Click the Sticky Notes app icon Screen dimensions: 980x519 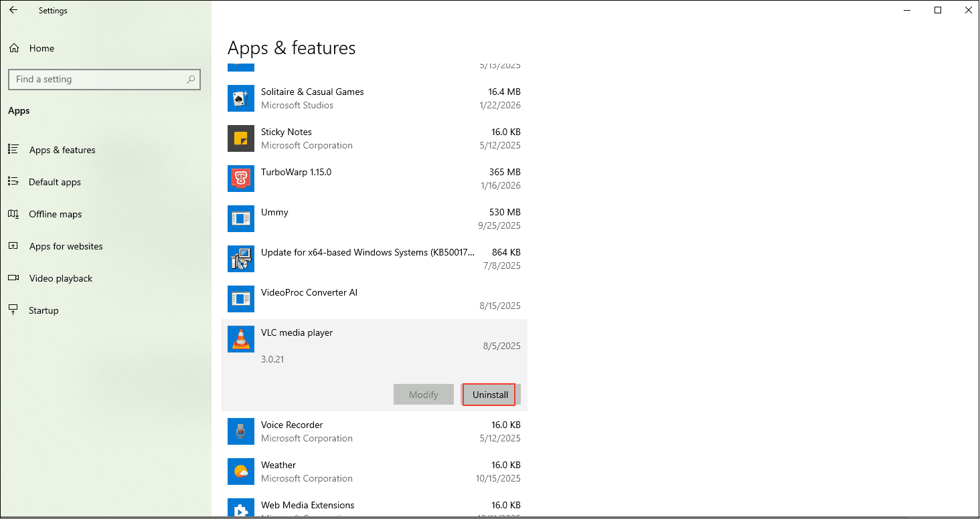tap(240, 138)
